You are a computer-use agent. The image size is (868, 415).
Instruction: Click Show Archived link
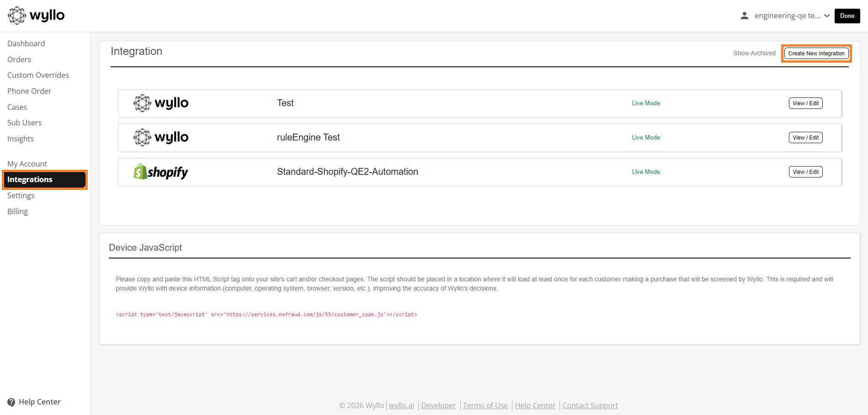754,53
